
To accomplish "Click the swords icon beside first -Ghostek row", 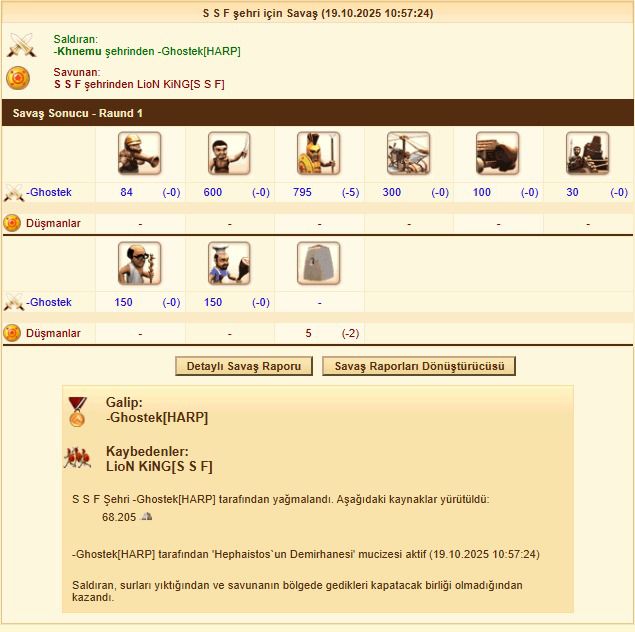I will tap(13, 193).
